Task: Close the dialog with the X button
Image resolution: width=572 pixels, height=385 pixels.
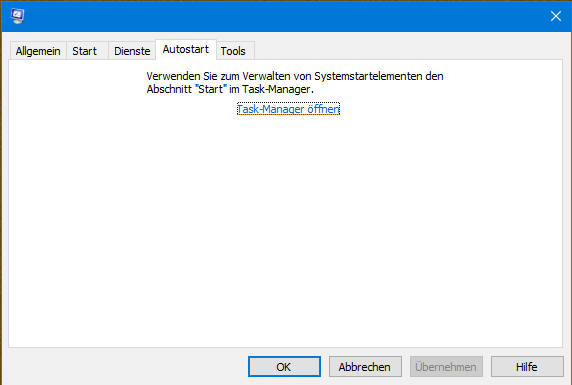Action: click(x=556, y=16)
